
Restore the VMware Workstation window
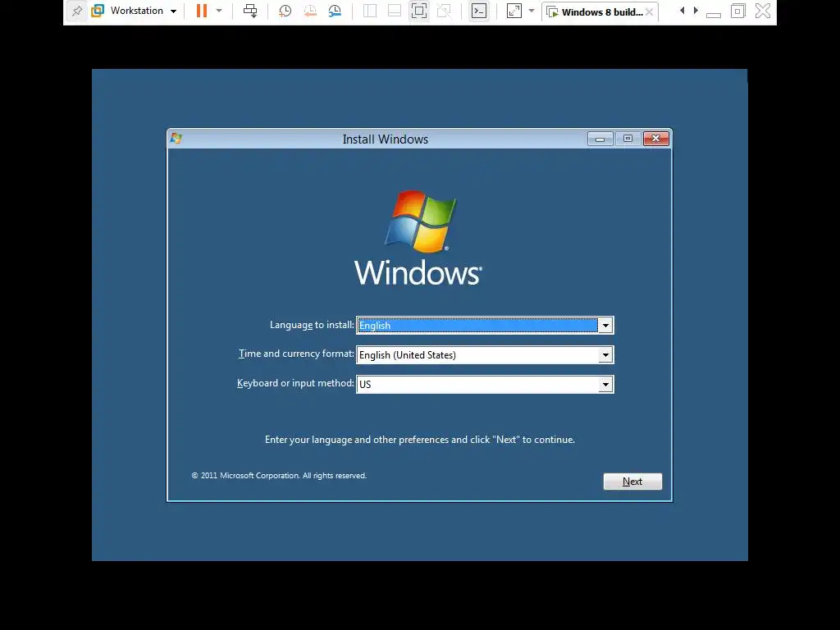pos(737,11)
